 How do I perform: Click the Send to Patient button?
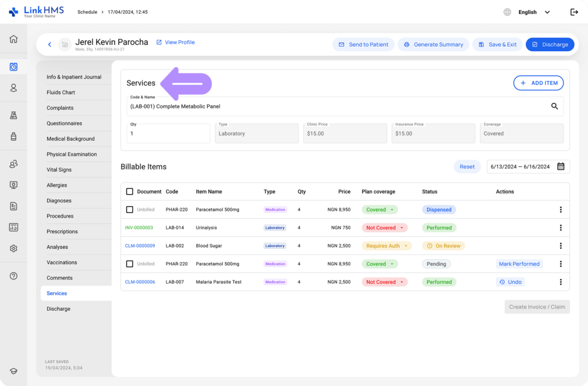363,44
